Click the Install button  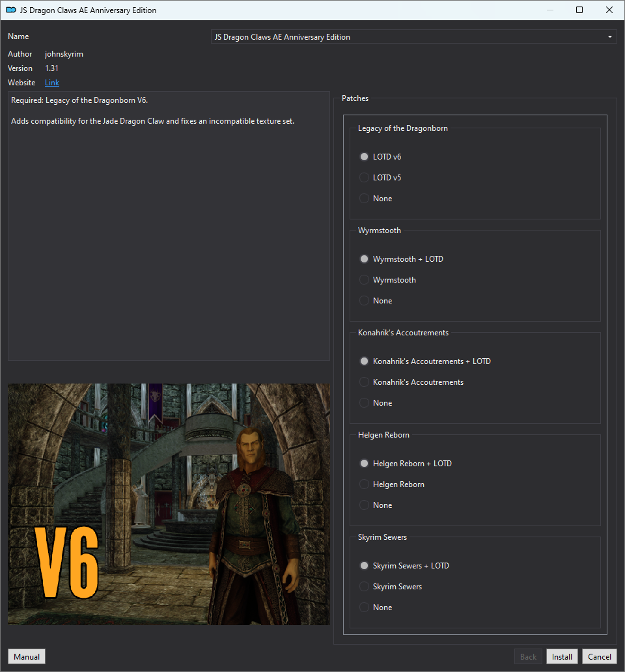pos(562,656)
